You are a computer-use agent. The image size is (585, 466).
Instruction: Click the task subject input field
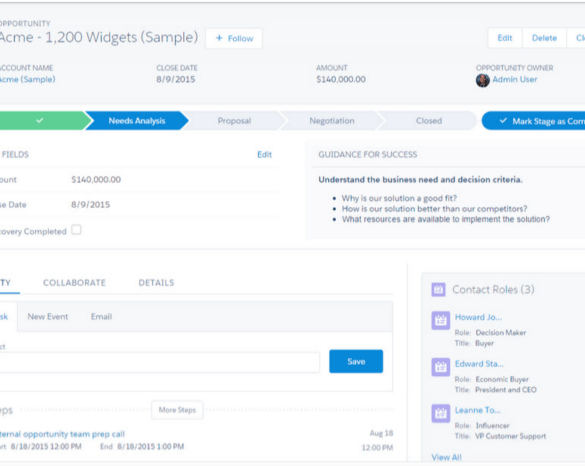tap(160, 362)
